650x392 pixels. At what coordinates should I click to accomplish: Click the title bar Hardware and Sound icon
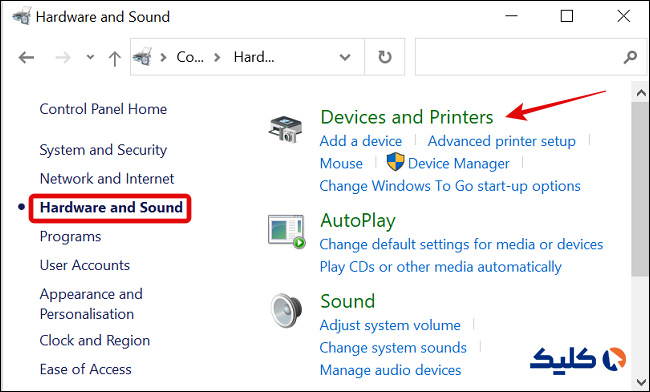[x=21, y=17]
